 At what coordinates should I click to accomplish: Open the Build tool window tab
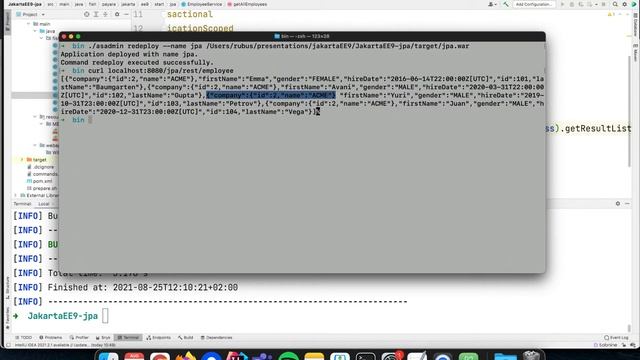(185, 338)
